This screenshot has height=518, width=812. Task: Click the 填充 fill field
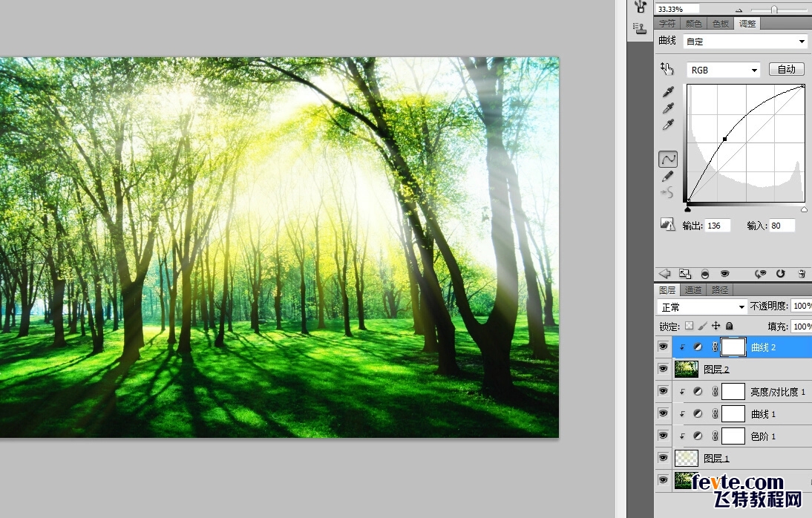802,327
